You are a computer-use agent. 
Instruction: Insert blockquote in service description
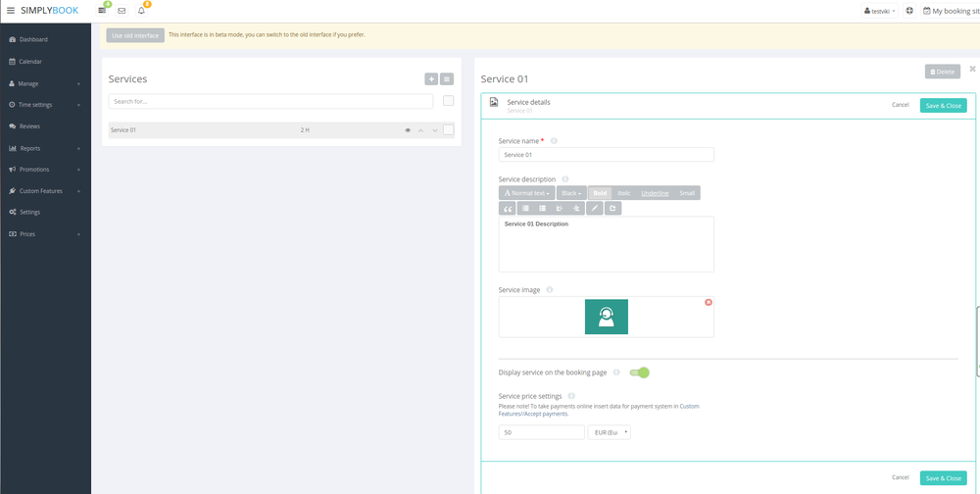[x=508, y=209]
